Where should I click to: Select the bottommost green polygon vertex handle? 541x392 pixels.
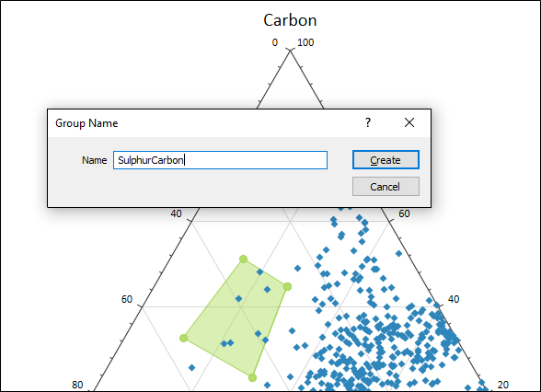tap(252, 377)
